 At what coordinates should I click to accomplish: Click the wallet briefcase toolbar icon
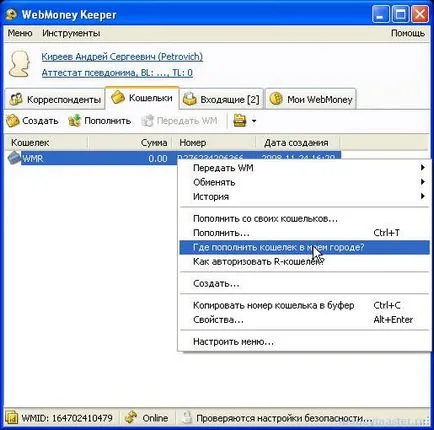click(240, 121)
